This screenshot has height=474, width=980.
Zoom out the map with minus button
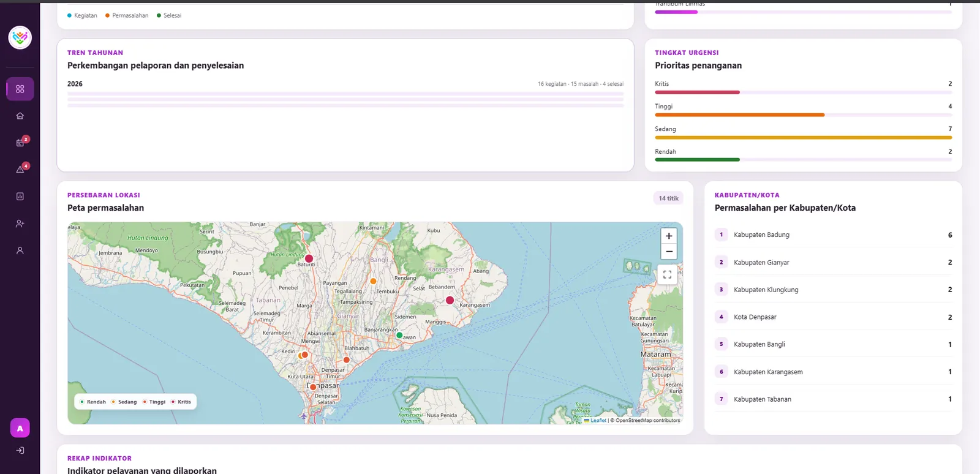669,252
